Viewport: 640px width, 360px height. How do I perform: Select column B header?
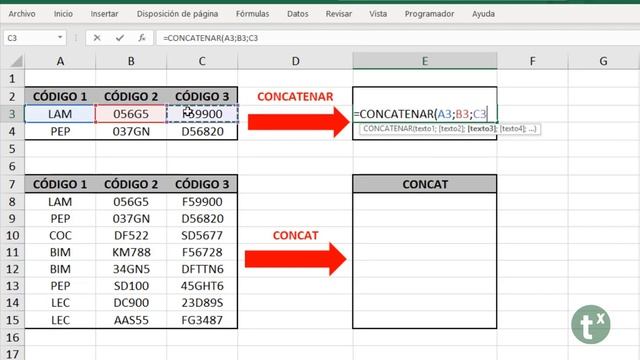click(x=131, y=61)
